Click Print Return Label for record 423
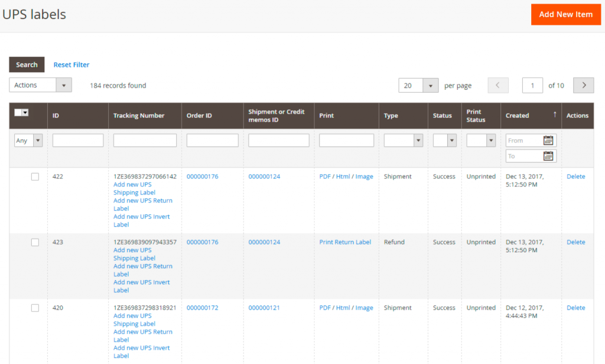The height and width of the screenshot is (364, 605). pos(345,242)
